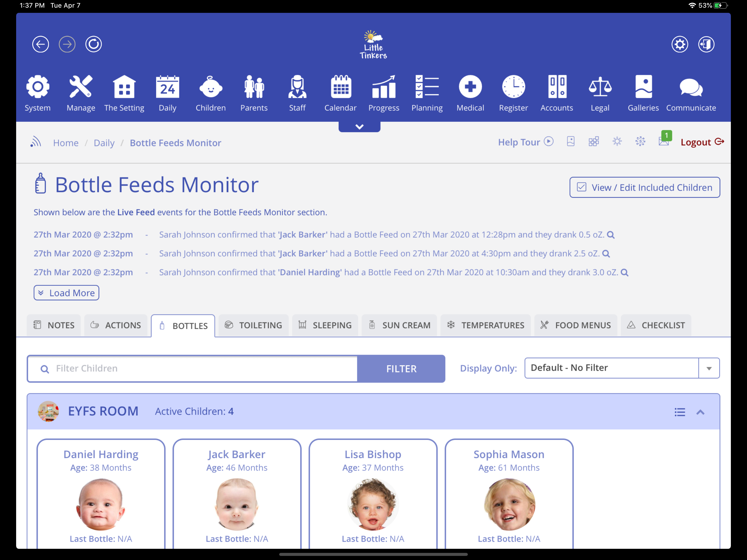
Task: Reload the page with the refresh icon
Action: point(94,44)
